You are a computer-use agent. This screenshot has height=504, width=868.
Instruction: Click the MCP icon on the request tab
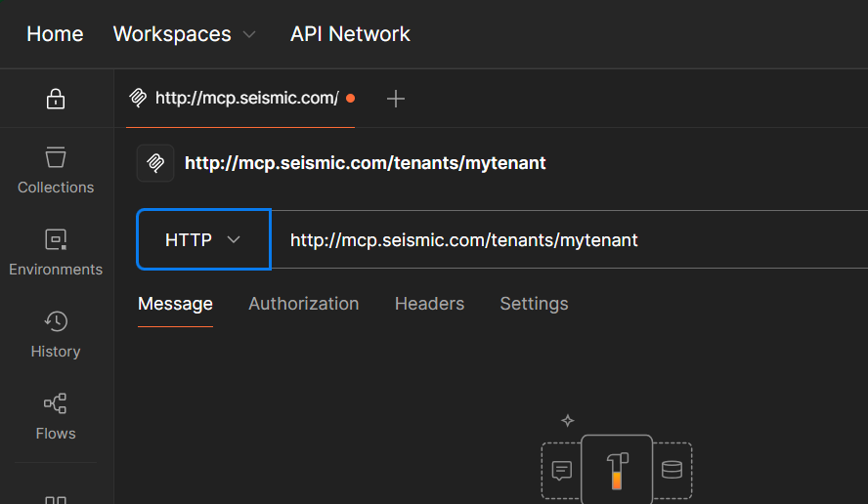point(138,98)
